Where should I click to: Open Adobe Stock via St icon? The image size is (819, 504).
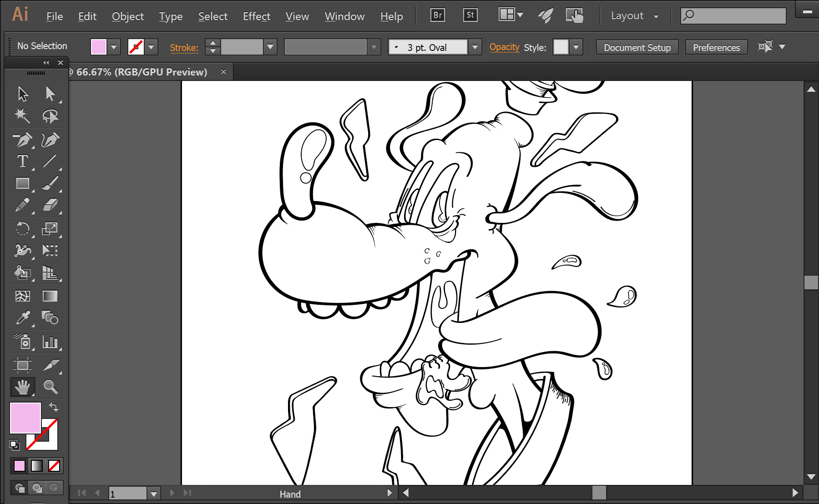click(x=470, y=15)
